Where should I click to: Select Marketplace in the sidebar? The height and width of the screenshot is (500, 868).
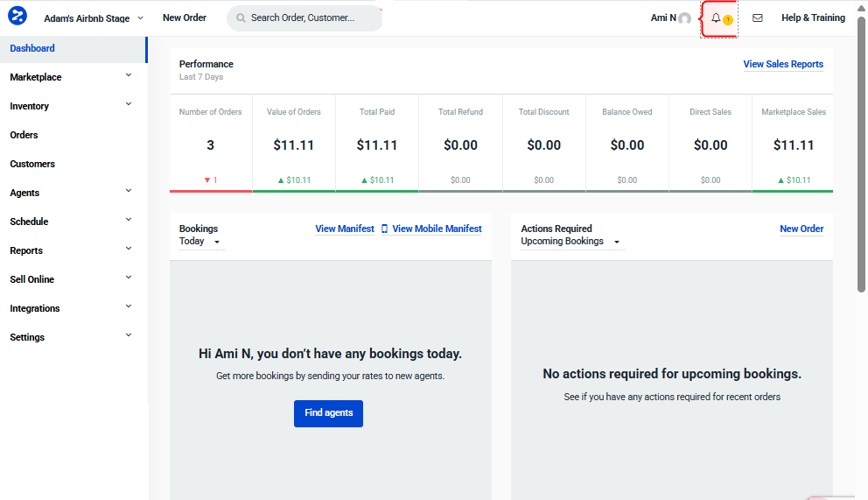coord(35,77)
